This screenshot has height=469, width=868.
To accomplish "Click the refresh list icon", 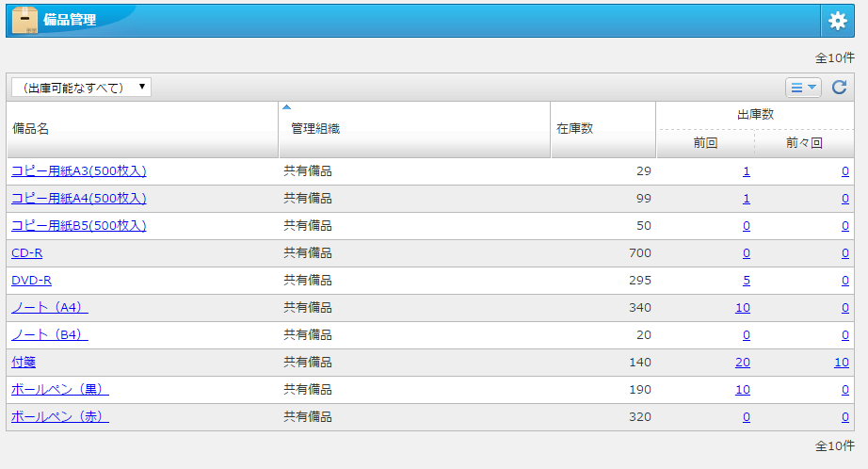I will pos(840,88).
